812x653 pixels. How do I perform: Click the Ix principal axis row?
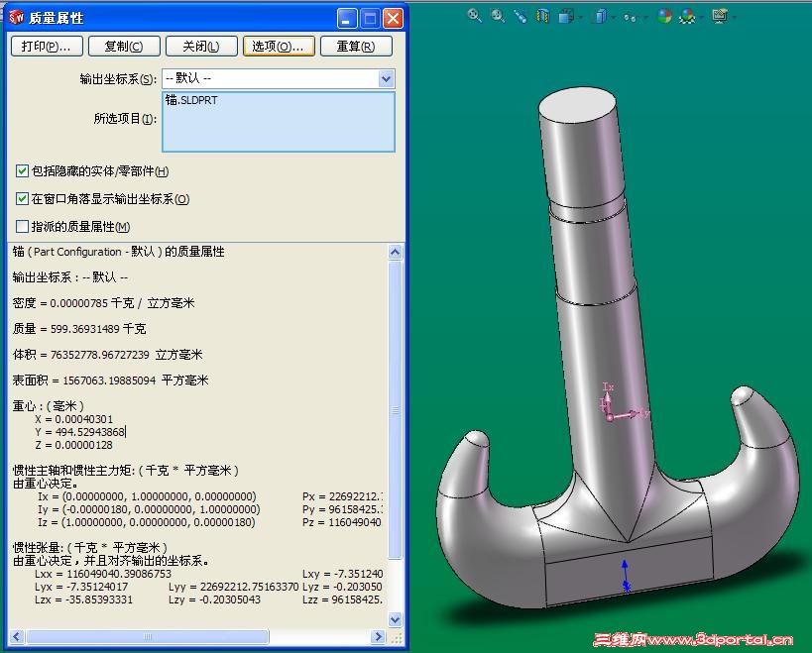(147, 496)
